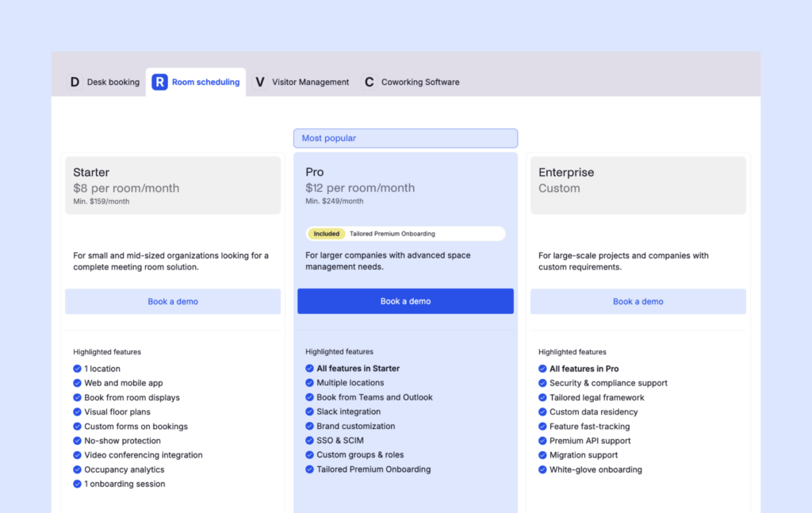Select 'All features in Pro' text

coord(584,369)
